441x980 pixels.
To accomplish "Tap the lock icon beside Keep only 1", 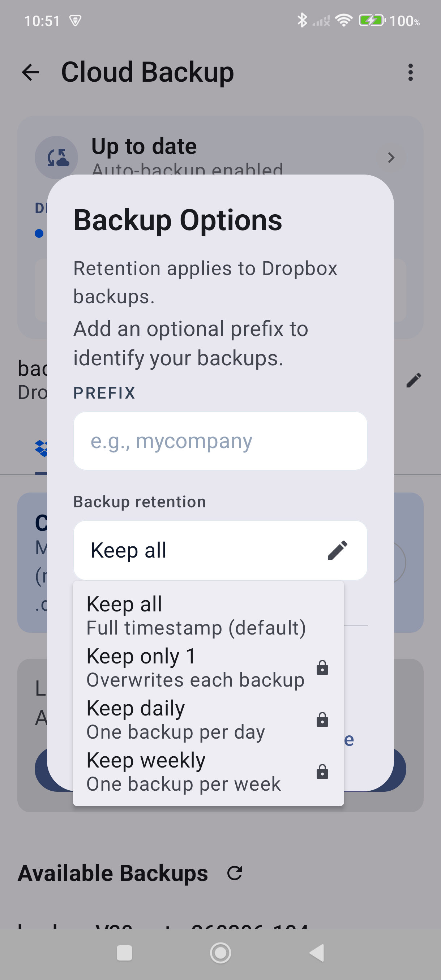I will click(322, 668).
